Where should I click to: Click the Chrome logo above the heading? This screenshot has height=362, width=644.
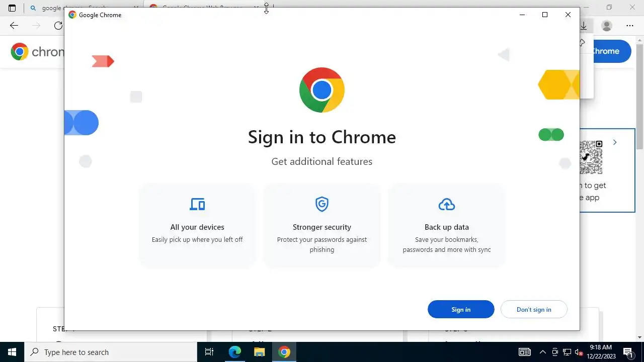pos(322,90)
